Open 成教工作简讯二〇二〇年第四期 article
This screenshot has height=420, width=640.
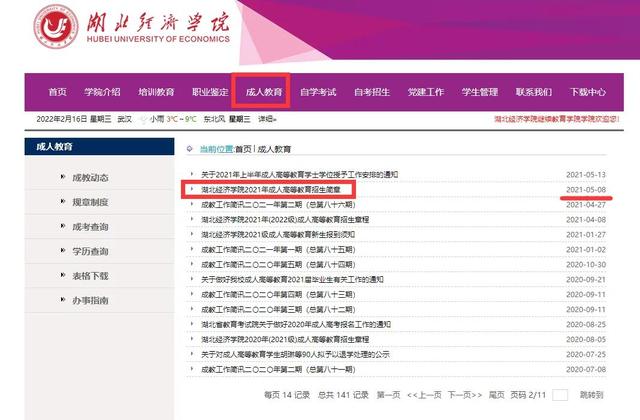[278, 295]
